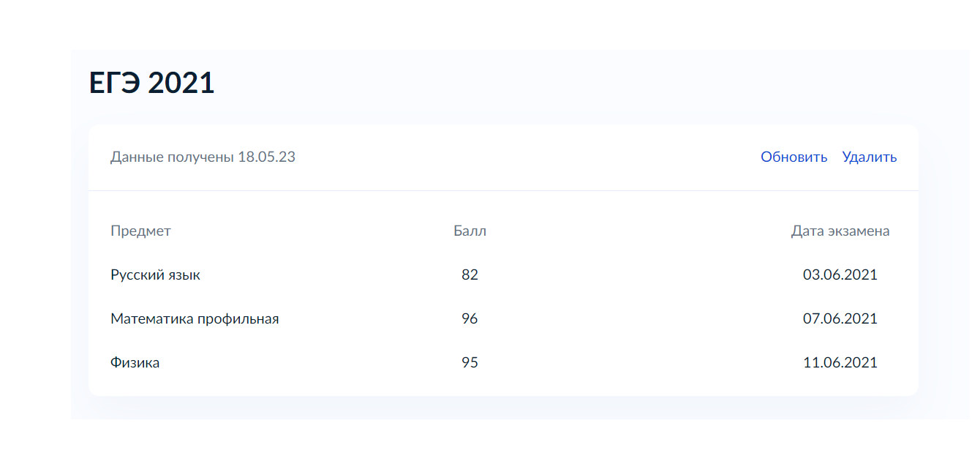The image size is (980, 470).
Task: Select the Предмет column header
Action: [x=140, y=231]
